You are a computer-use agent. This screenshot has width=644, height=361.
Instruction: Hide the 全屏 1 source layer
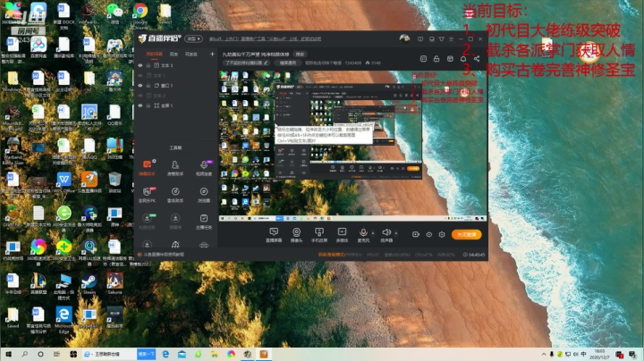tap(140, 105)
